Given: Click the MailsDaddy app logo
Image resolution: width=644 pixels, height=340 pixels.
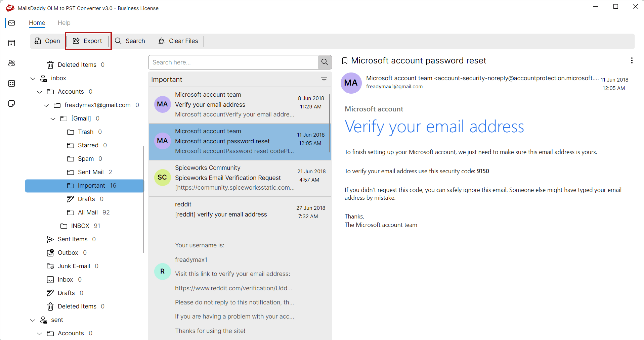Looking at the screenshot, I should pos(10,8).
